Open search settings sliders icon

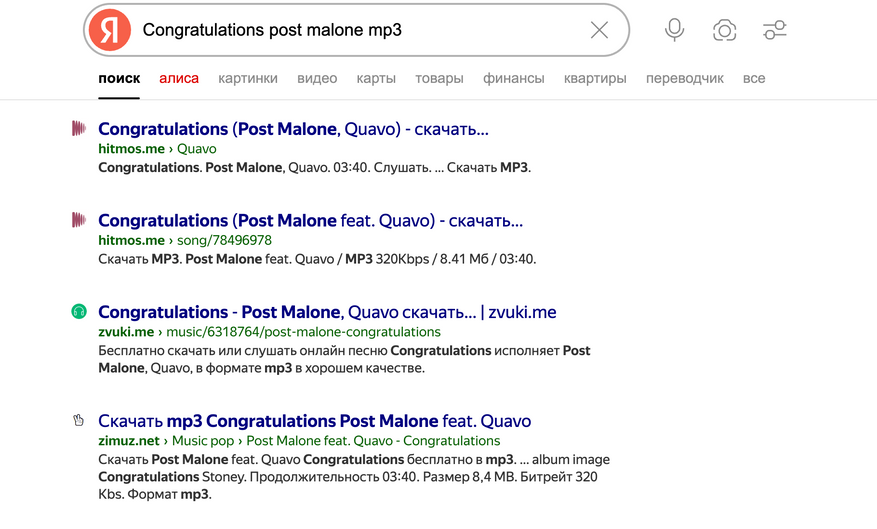click(775, 30)
